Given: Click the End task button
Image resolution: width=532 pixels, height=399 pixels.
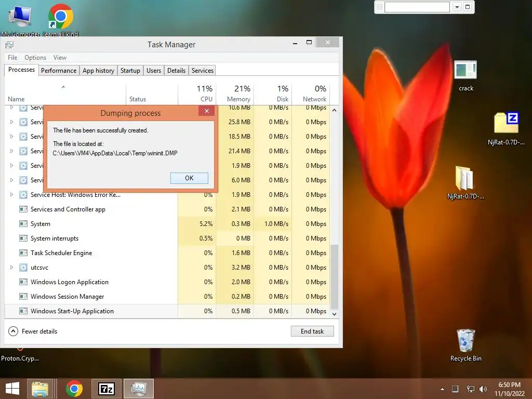Looking at the screenshot, I should (x=312, y=331).
